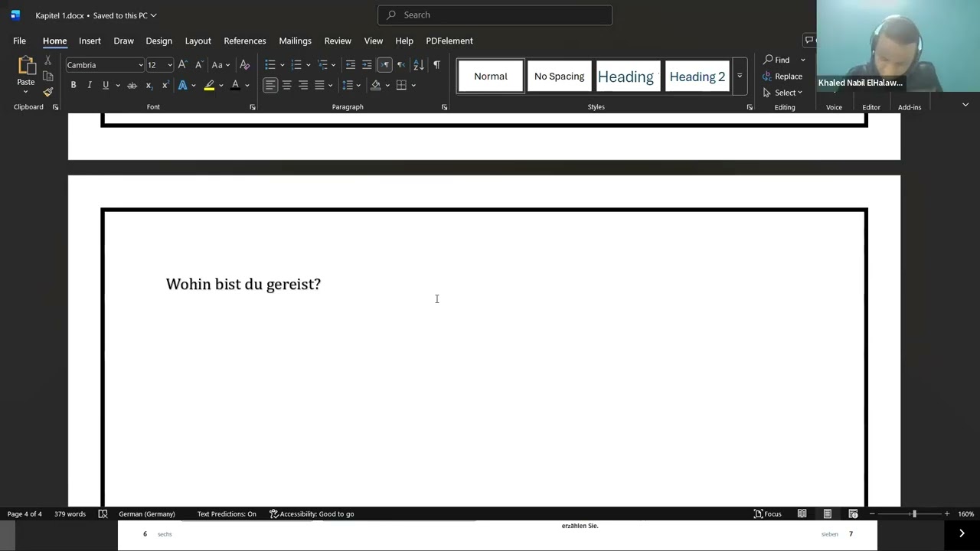
Task: Open the File menu
Action: pyautogui.click(x=19, y=41)
